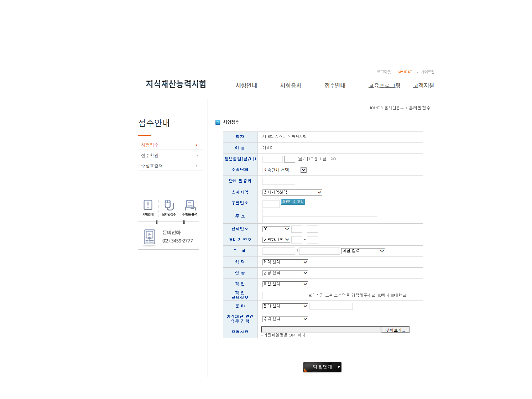Image resolution: width=532 pixels, height=399 pixels.
Task: Click 찾아보기 to browse for photo
Action: [395, 330]
